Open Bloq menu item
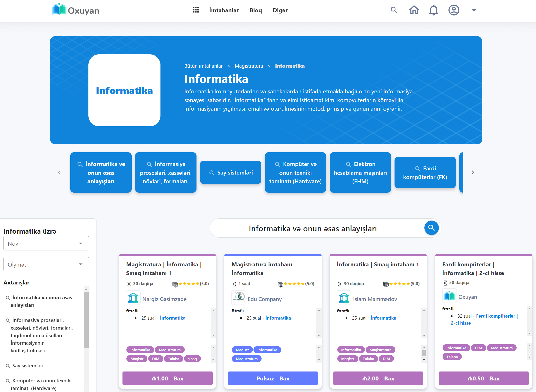This screenshot has height=392, width=536. (x=255, y=10)
